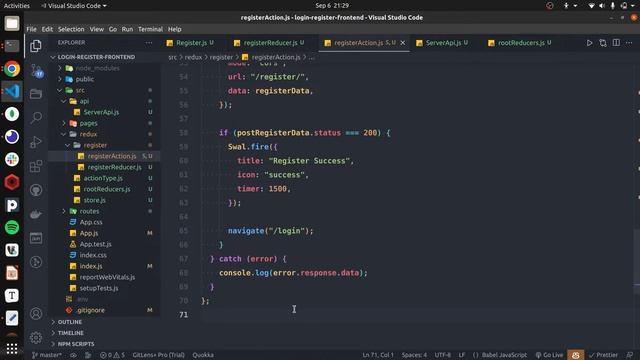
Task: Open reportWebVitals.js in the explorer
Action: 107,277
